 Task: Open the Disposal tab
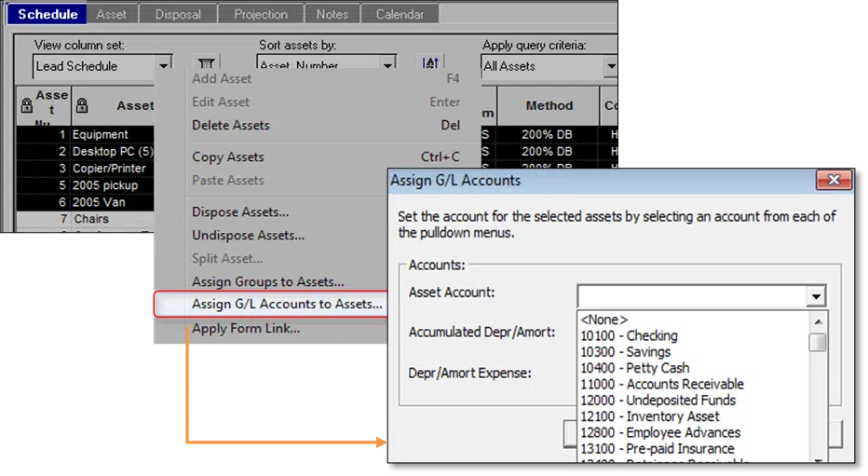pos(178,14)
